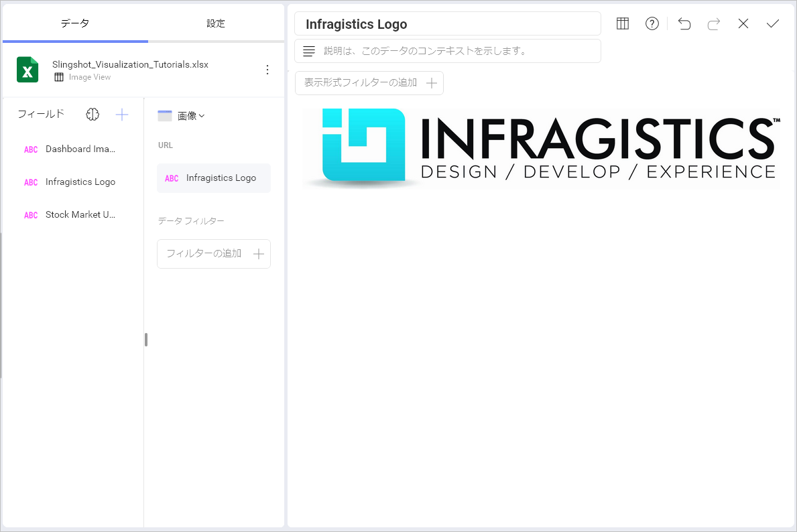This screenshot has width=797, height=532.
Task: Click the 画像 visualization type icon
Action: 165,116
